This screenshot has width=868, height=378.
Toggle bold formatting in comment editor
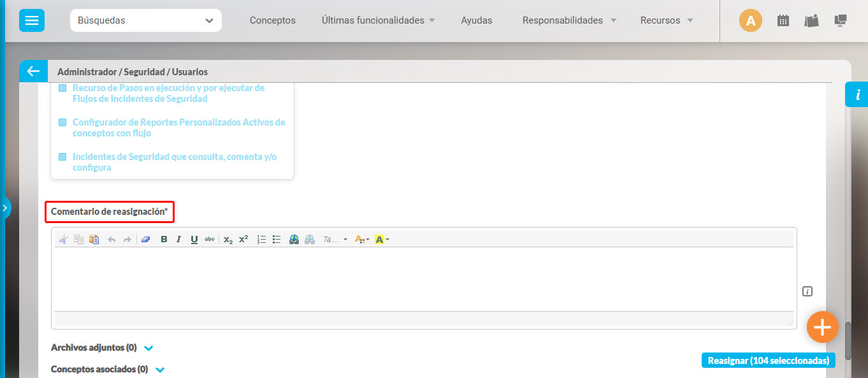point(164,240)
